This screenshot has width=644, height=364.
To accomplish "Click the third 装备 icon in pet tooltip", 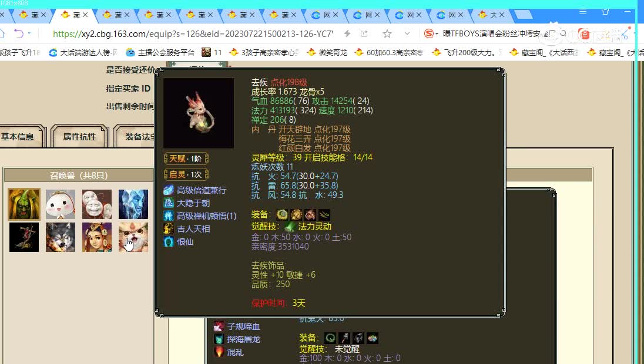I will tap(310, 214).
